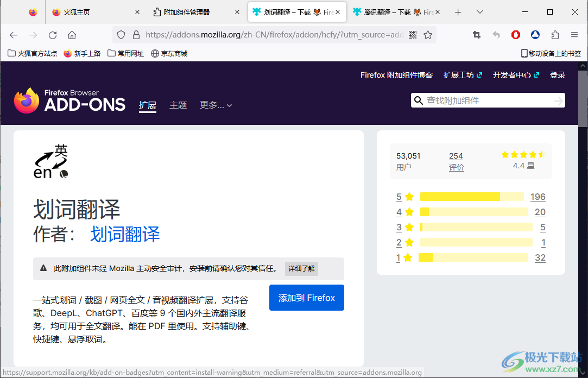The image size is (588, 378).
Task: Click the 5 star rating bar
Action: point(472,197)
